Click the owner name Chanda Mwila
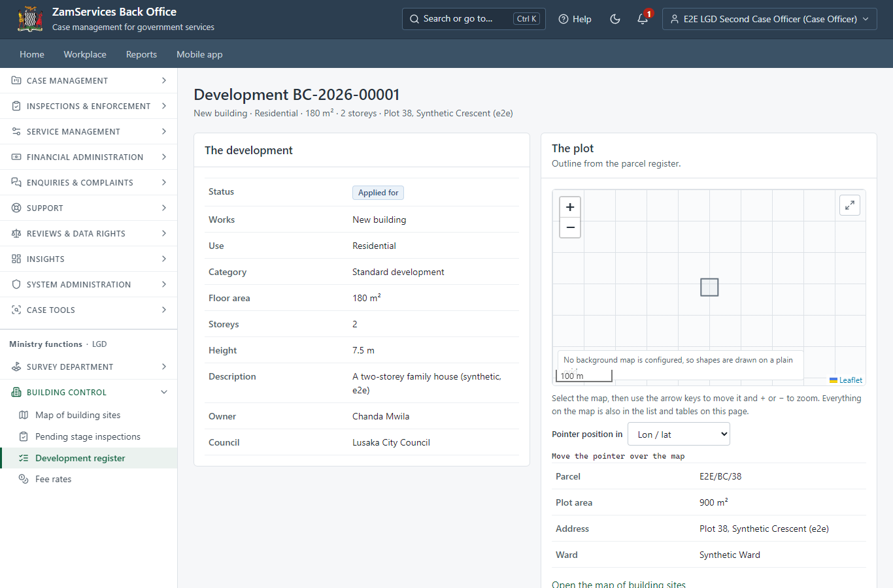 (x=381, y=416)
